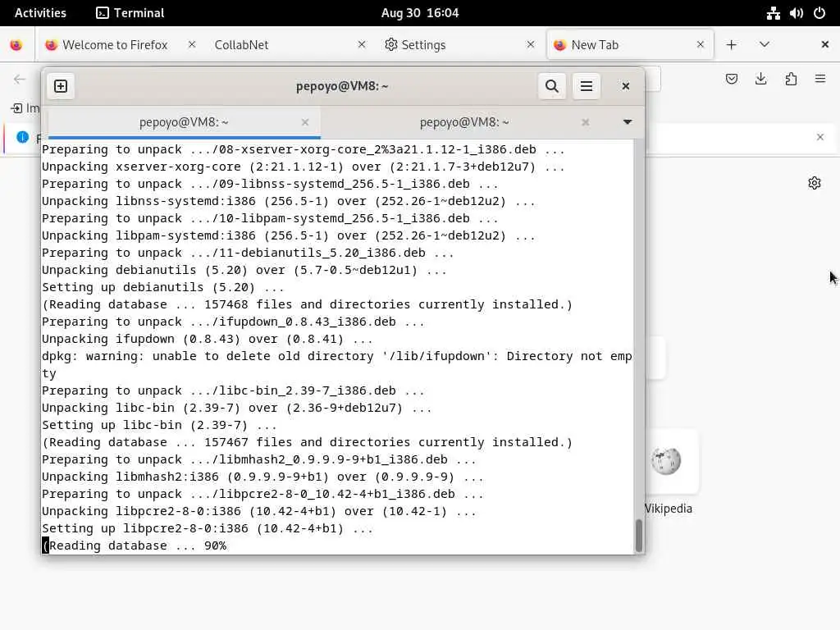840x630 pixels.
Task: Click the terminal title pepoyo@VM8: ~
Action: (342, 86)
